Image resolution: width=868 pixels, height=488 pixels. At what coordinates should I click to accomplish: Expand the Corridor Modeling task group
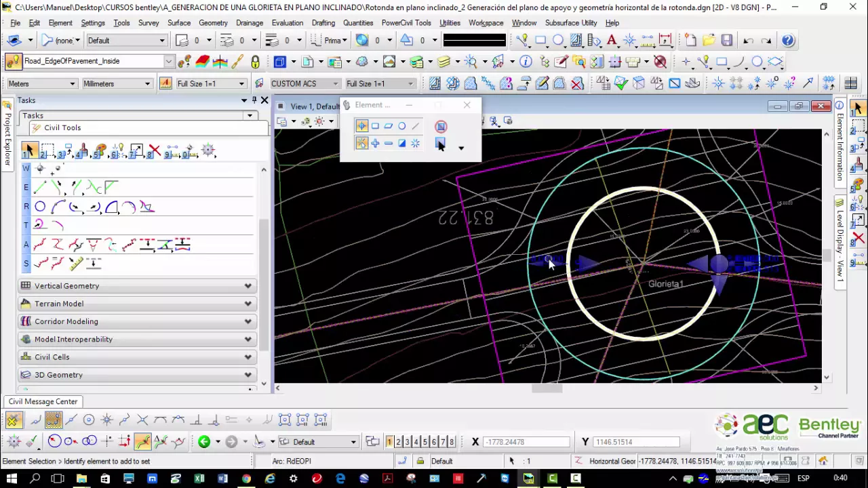coord(137,321)
